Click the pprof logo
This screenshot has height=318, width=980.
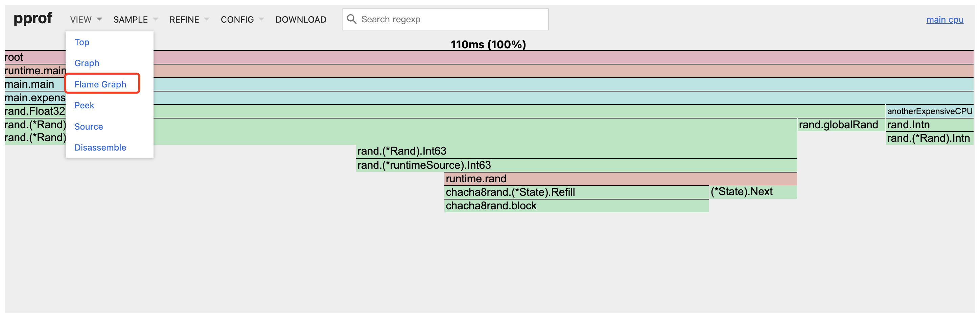33,18
